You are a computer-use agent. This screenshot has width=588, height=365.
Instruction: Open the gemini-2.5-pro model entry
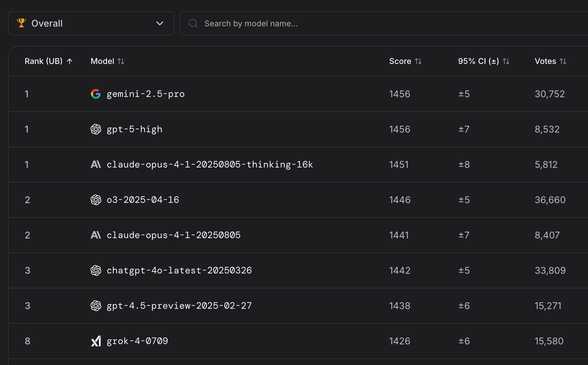pyautogui.click(x=146, y=94)
